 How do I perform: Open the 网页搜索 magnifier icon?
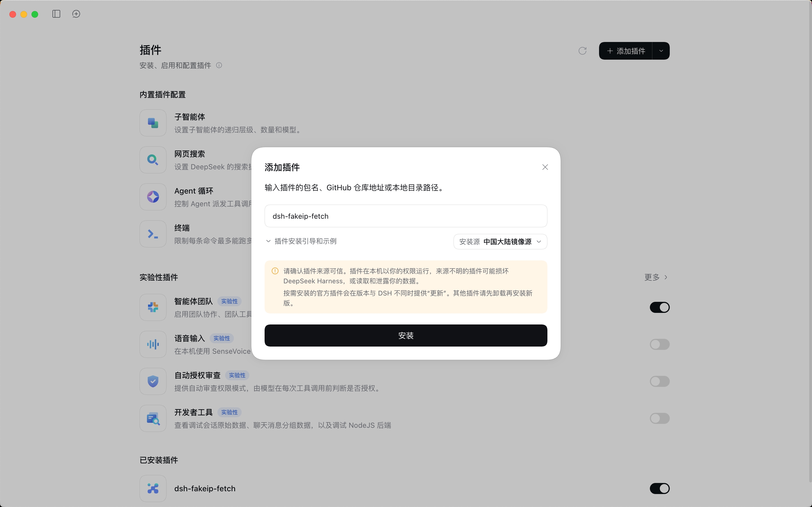153,160
